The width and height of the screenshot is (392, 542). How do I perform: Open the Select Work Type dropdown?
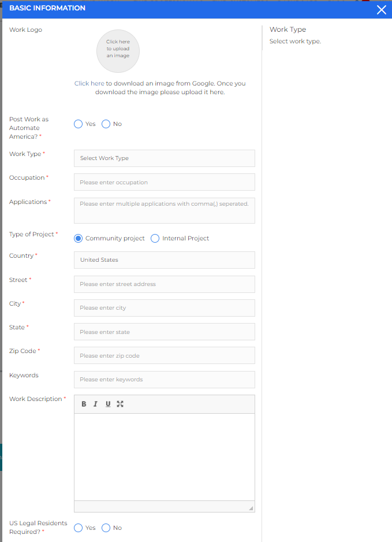[164, 158]
